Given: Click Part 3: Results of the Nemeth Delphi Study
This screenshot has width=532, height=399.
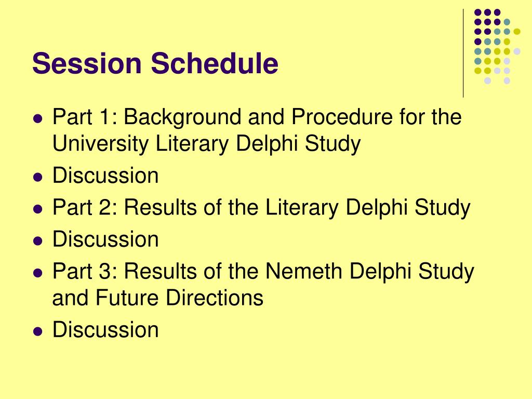Looking at the screenshot, I should click(x=263, y=271).
